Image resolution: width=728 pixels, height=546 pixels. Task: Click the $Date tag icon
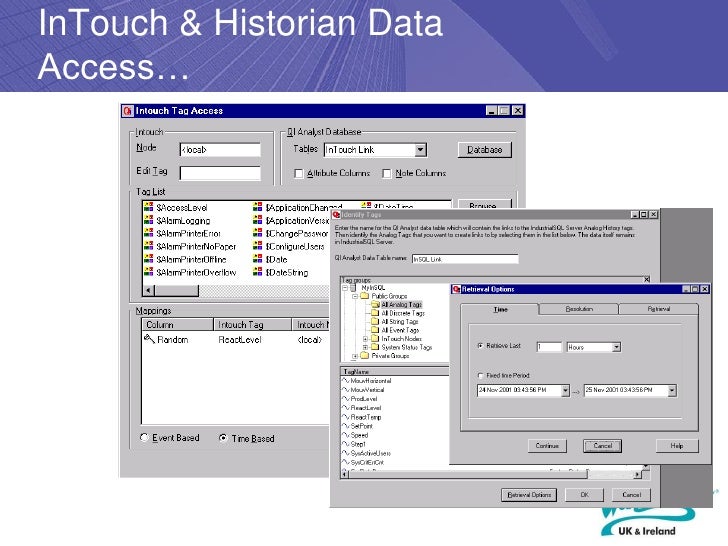[258, 259]
